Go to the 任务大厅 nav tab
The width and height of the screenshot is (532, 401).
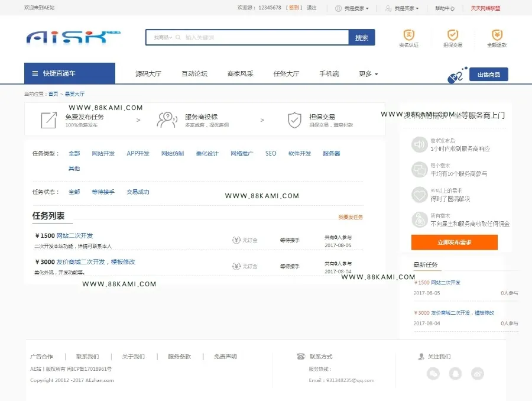pyautogui.click(x=286, y=74)
